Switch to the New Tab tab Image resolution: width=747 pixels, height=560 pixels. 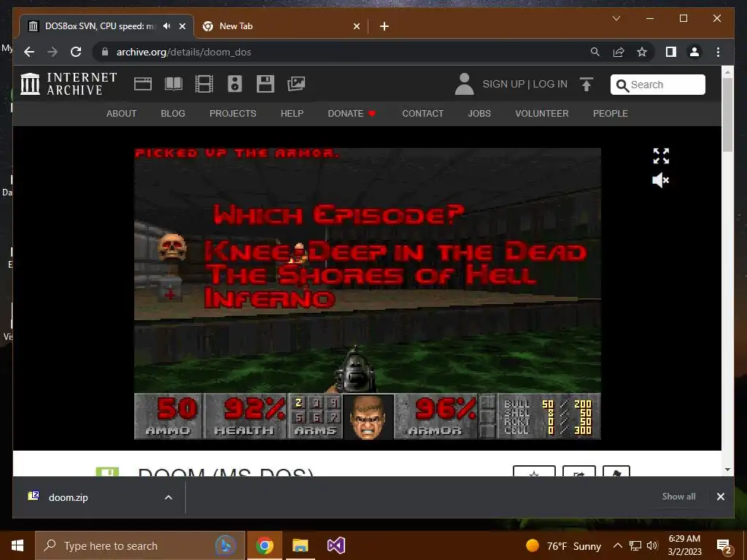click(x=281, y=26)
